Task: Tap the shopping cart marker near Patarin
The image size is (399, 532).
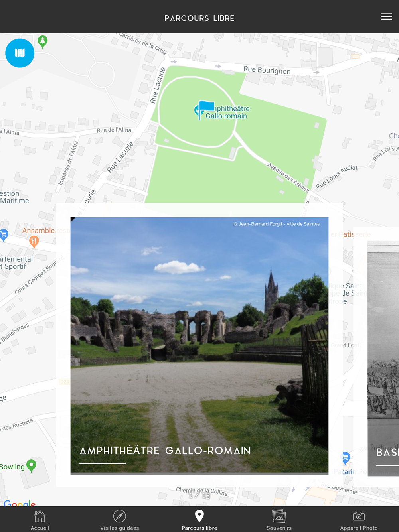Action: [346, 458]
